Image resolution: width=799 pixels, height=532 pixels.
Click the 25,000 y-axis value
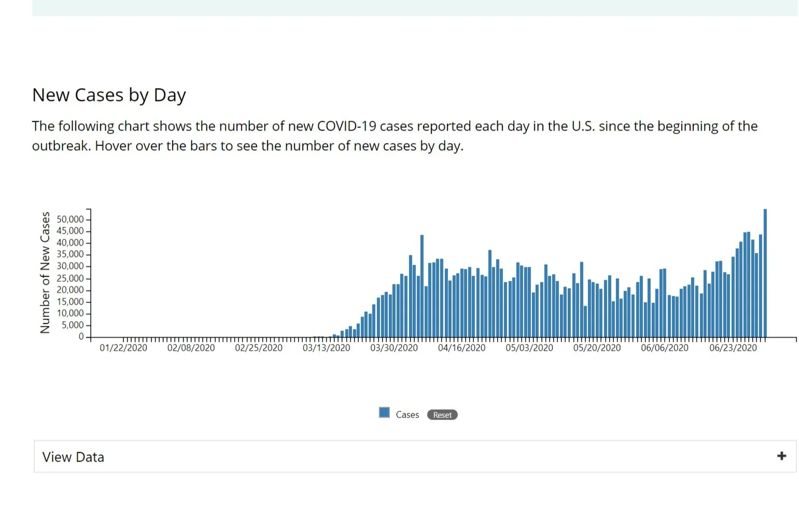point(70,279)
